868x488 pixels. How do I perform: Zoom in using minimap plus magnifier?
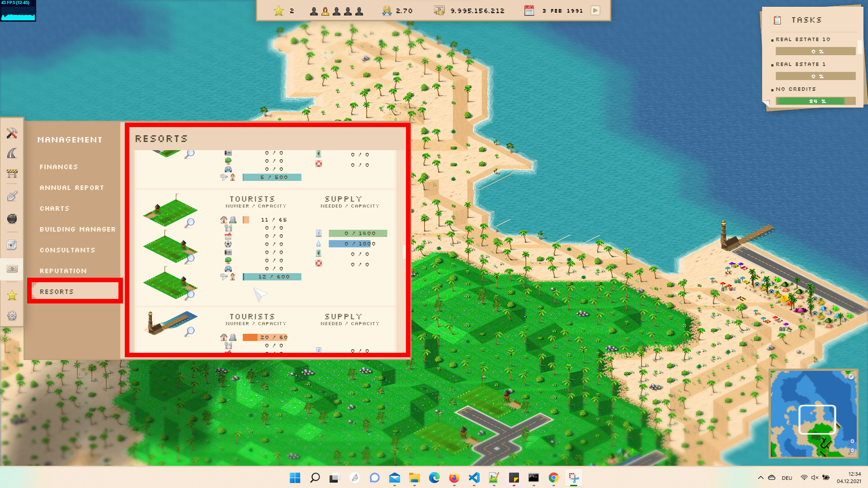[852, 441]
